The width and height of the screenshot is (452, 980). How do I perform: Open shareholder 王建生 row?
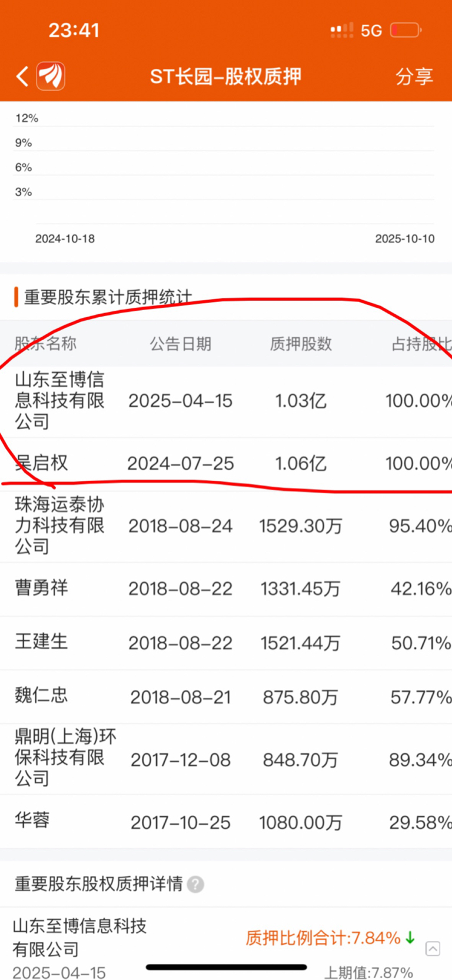pyautogui.click(x=226, y=643)
